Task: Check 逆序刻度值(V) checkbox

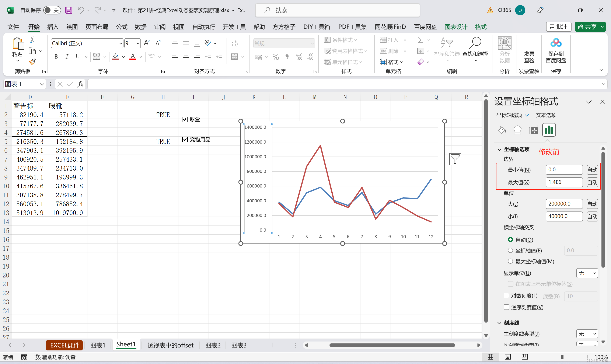Action: tap(506, 307)
